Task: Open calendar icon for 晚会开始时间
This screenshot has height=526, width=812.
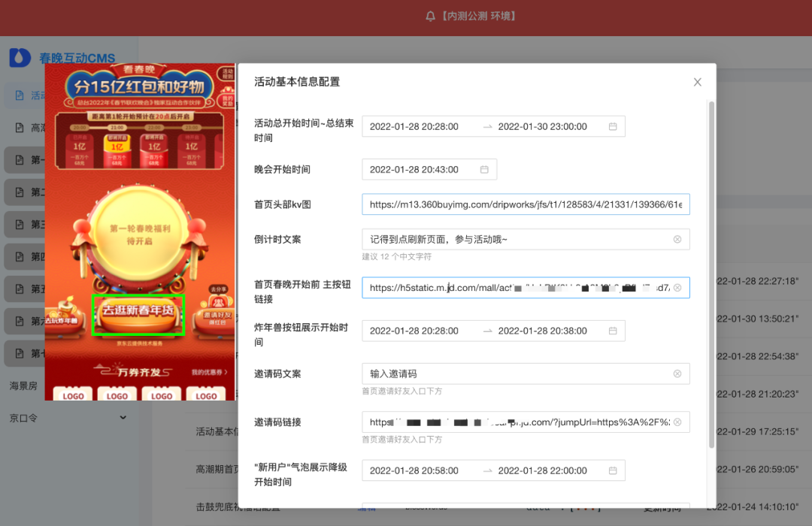Action: click(x=484, y=169)
